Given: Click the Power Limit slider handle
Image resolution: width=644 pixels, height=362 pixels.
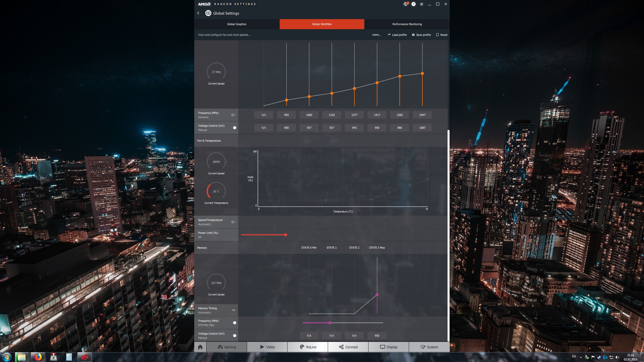Looking at the screenshot, I should [286, 235].
